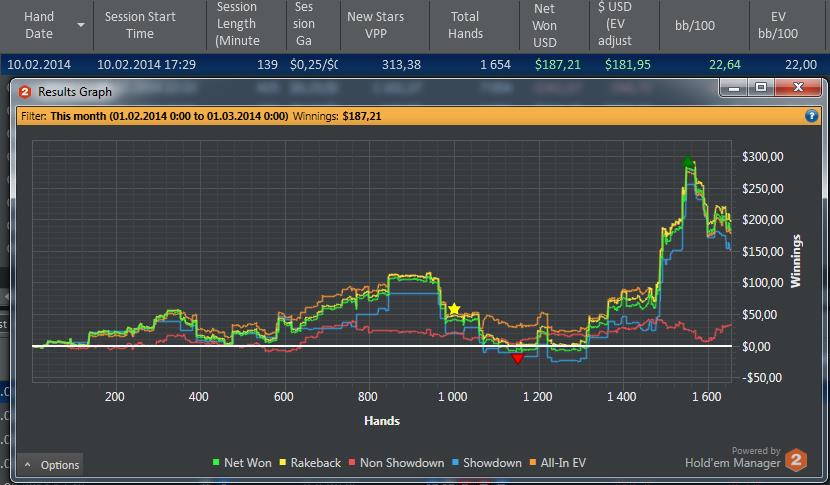
Task: Click the 22,00 EV bb/100 cell
Action: tap(801, 65)
